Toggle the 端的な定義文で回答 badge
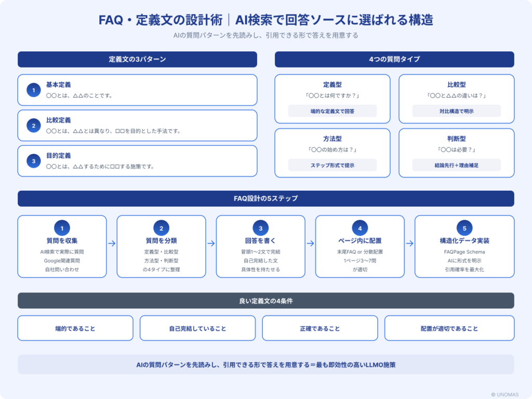 click(x=332, y=111)
